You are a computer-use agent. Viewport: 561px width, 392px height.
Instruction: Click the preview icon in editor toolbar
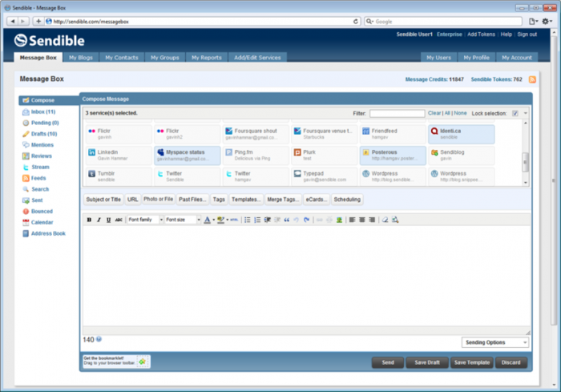pyautogui.click(x=395, y=220)
